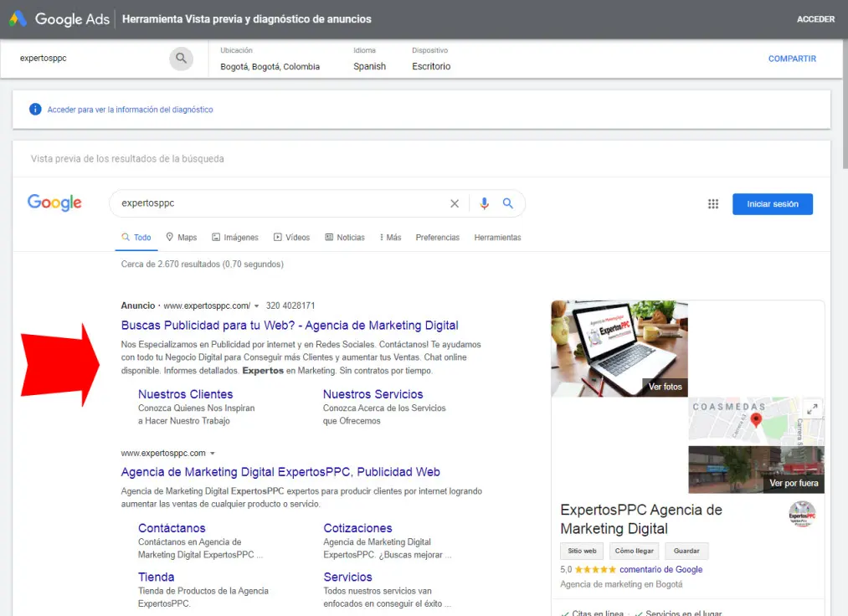Open the Tienda sitelink
Screen dimensions: 848x616
[x=157, y=577]
